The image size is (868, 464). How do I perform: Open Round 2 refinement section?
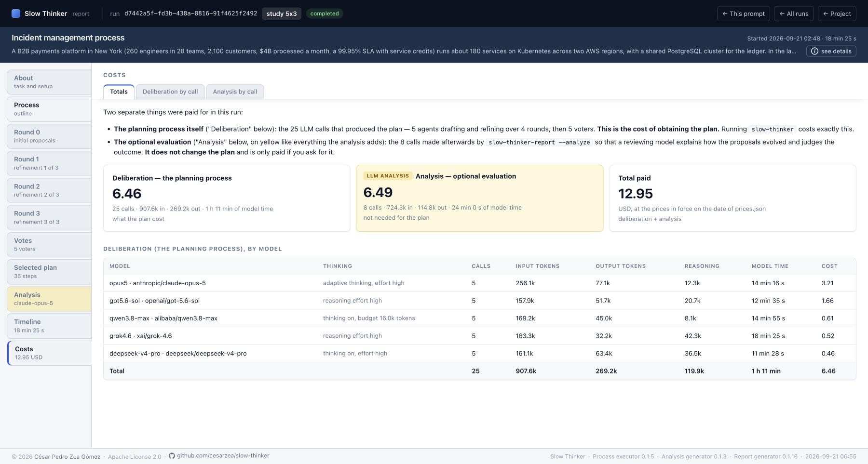[x=49, y=190]
